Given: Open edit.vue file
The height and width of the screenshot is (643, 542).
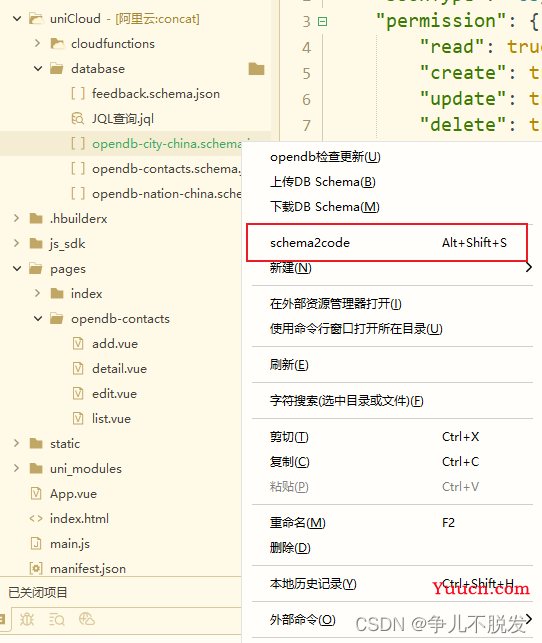Looking at the screenshot, I should pyautogui.click(x=114, y=394).
